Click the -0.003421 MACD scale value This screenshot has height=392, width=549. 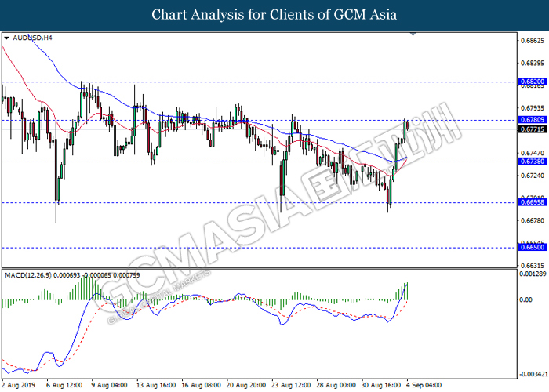point(532,374)
